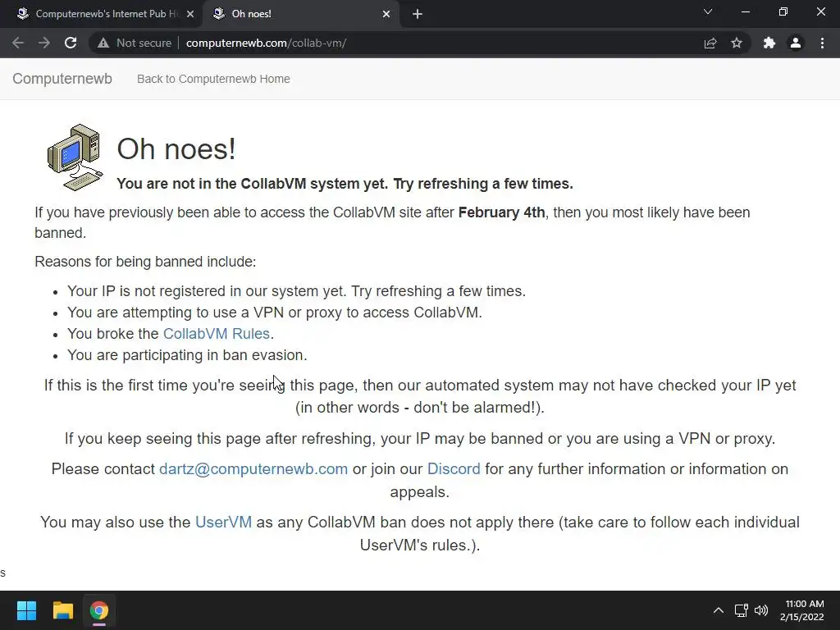The height and width of the screenshot is (630, 840).
Task: Open the Chrome profile avatar
Action: click(x=796, y=43)
